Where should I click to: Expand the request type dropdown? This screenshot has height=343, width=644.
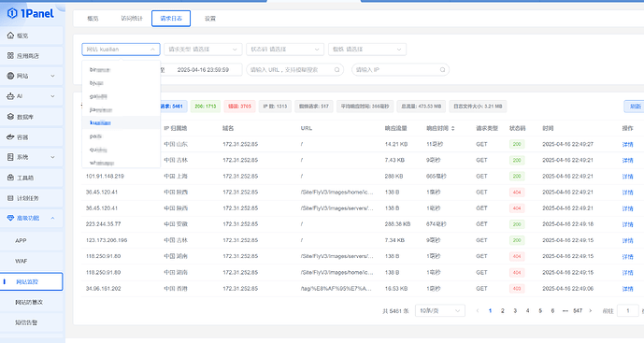[x=203, y=50]
